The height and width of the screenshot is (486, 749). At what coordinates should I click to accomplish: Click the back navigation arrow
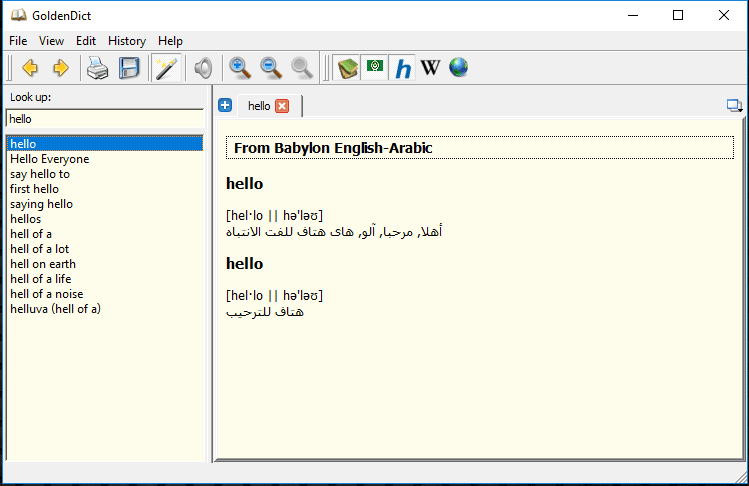30,68
